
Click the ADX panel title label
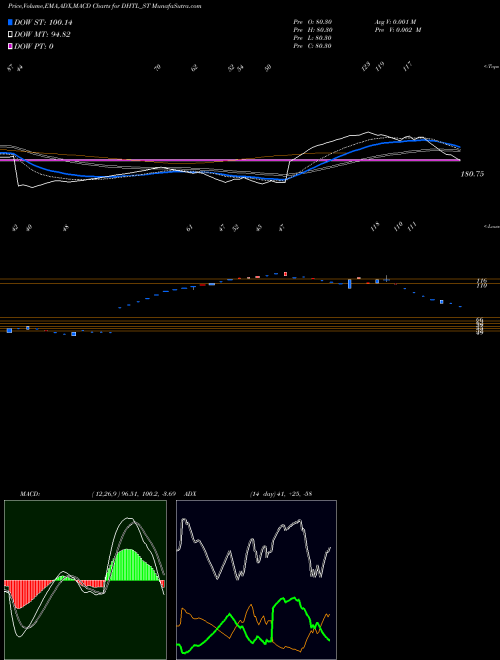[x=188, y=493]
